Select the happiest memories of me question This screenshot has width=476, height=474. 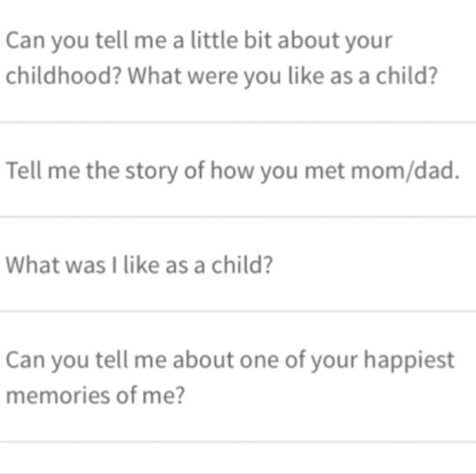(x=238, y=377)
